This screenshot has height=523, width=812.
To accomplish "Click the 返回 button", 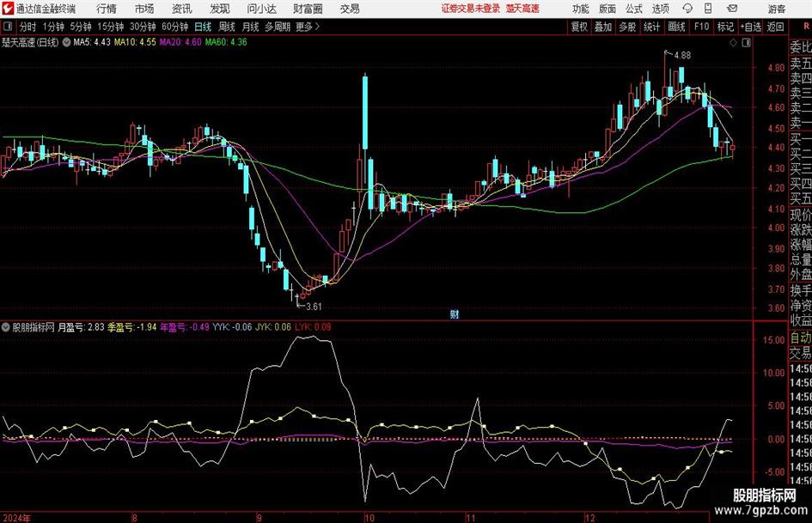I will pos(775,27).
